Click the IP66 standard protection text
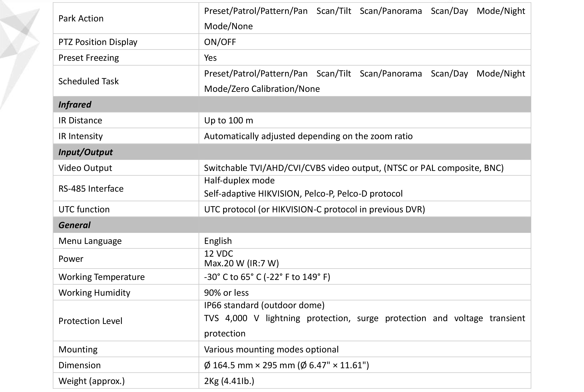This screenshot has height=392, width=584. [264, 305]
